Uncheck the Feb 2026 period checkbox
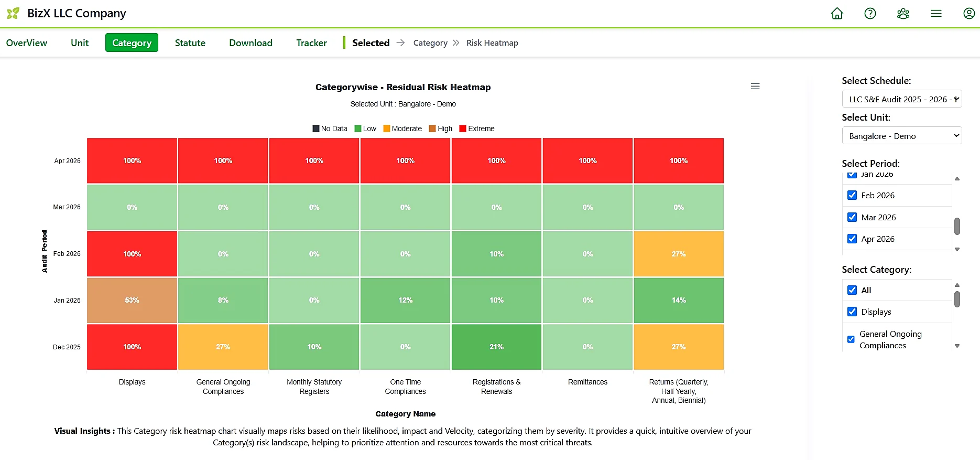The height and width of the screenshot is (460, 980). pyautogui.click(x=852, y=195)
